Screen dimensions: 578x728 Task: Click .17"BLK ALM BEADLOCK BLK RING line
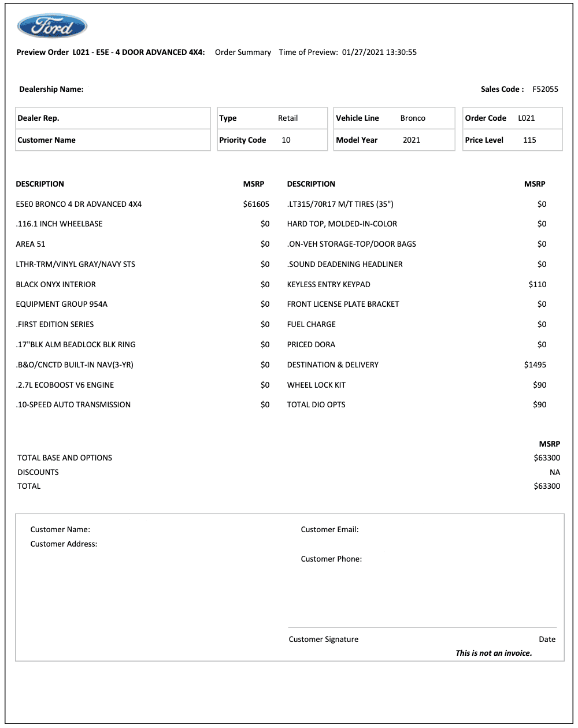[76, 344]
